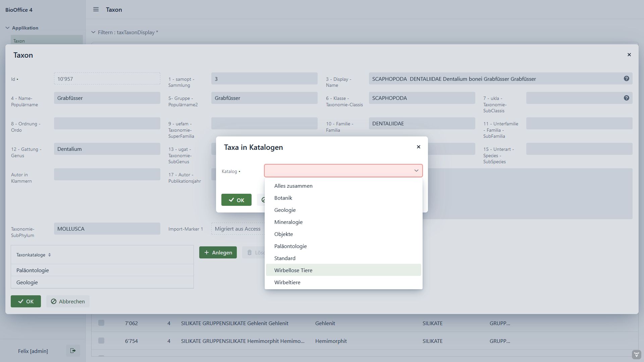
Task: Close the Taxon dialog with X
Action: [629, 55]
